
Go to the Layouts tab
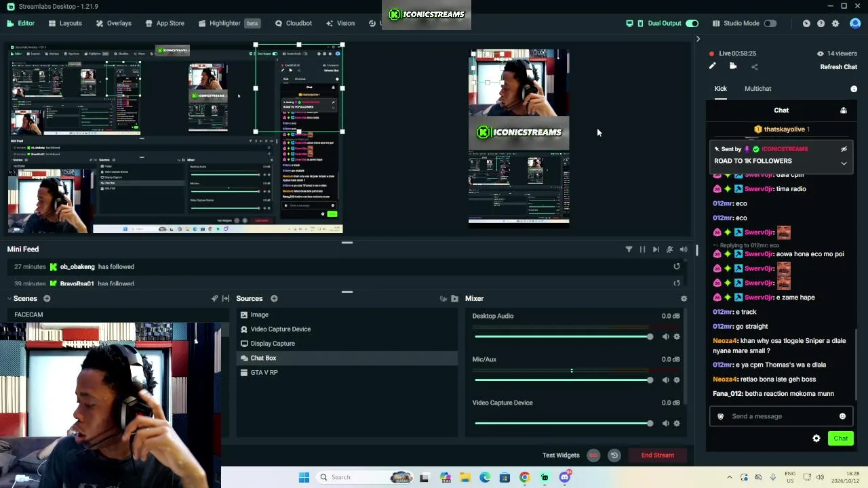coord(65,23)
